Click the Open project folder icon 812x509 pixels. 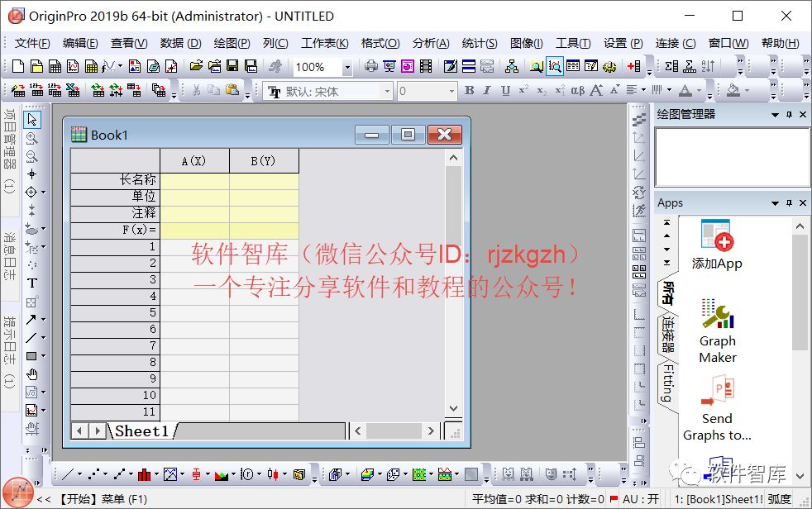[196, 66]
